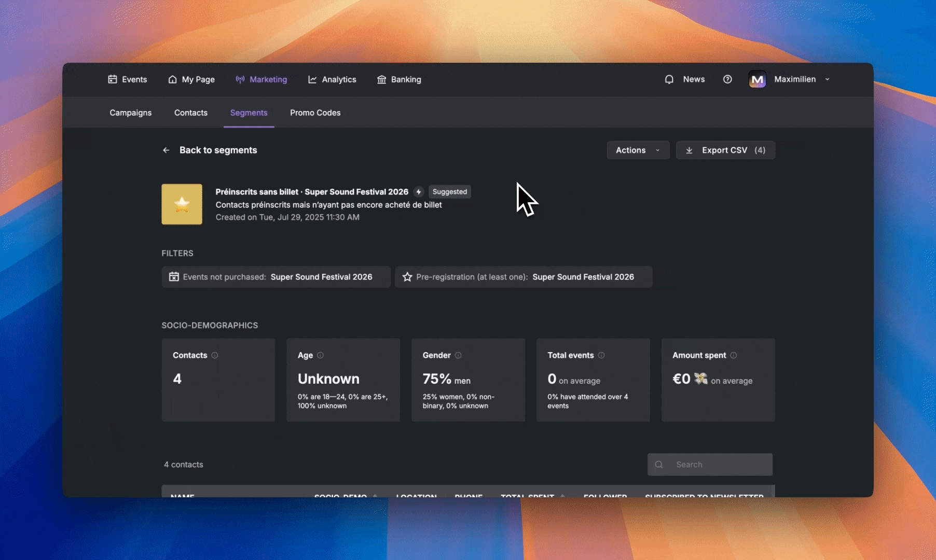Click the '4 contacts' count label
This screenshot has width=936, height=560.
coord(184,465)
